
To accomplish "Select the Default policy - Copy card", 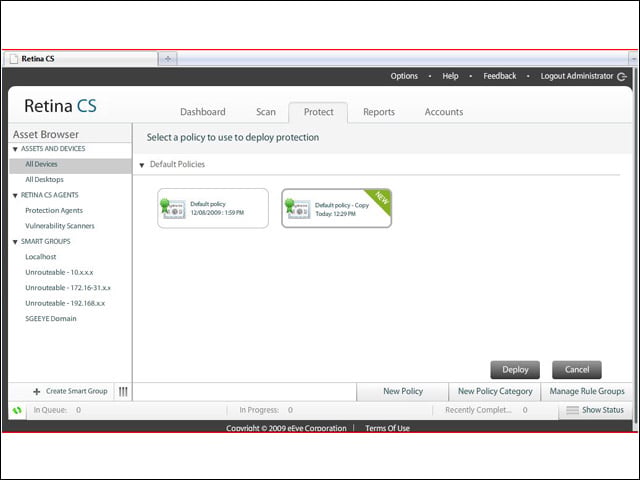I will point(337,208).
